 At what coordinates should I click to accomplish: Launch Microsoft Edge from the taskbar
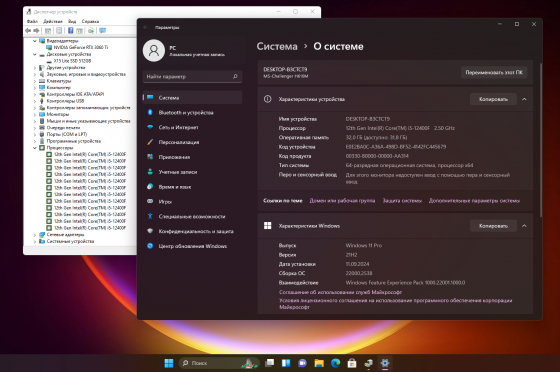click(x=335, y=363)
